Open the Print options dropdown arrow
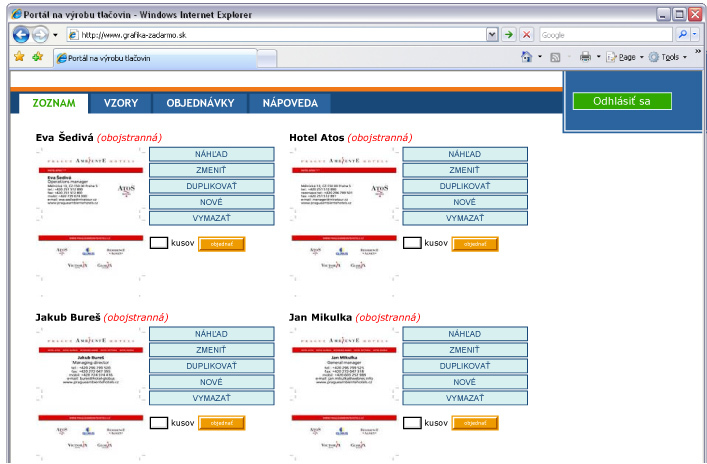 pyautogui.click(x=598, y=57)
